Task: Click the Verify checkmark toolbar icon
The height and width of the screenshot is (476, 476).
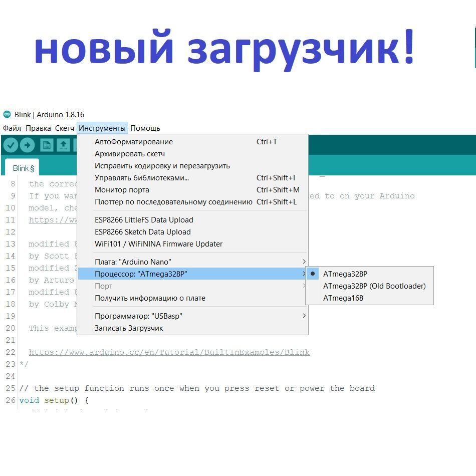Action: [x=11, y=145]
